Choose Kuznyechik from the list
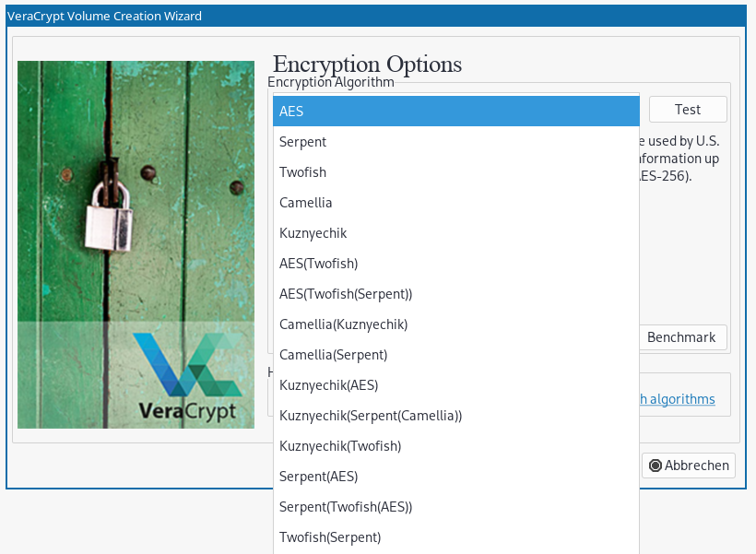Image resolution: width=756 pixels, height=554 pixels. coord(456,233)
